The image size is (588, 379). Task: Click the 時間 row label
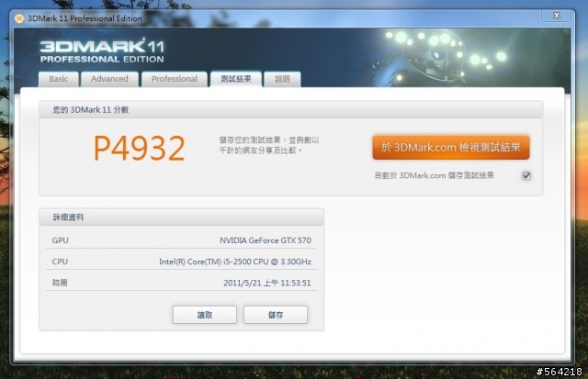coord(60,284)
